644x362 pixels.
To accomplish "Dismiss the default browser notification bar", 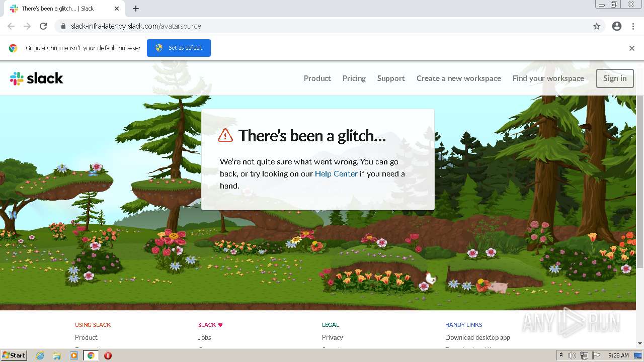I will (x=632, y=48).
